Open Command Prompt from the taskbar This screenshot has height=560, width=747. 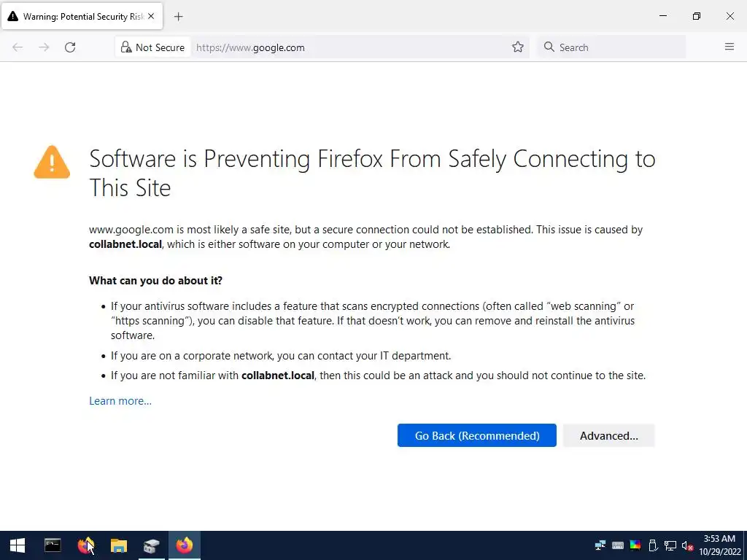[53, 545]
